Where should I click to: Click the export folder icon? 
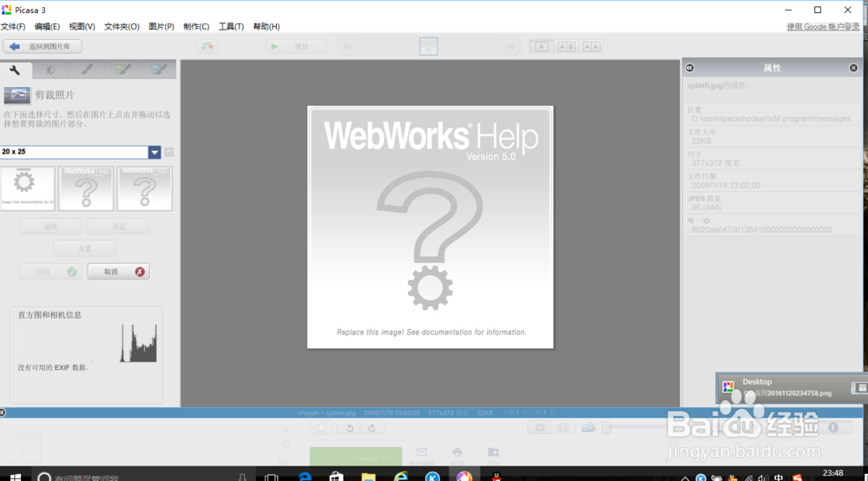point(493,452)
